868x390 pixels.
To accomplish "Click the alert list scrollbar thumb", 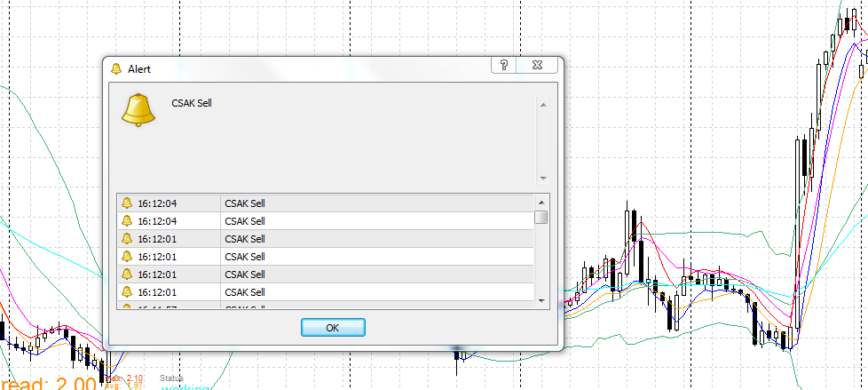I will [x=541, y=217].
